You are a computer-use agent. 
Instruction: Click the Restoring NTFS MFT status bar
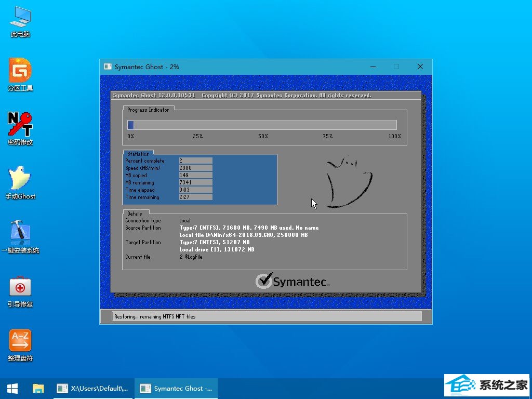tap(267, 316)
